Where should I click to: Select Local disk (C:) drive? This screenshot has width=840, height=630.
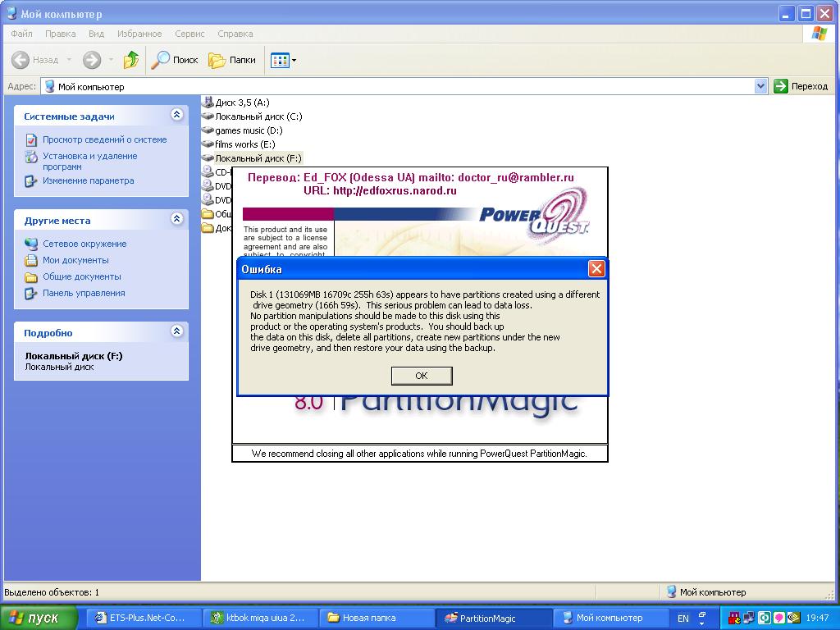click(x=258, y=116)
